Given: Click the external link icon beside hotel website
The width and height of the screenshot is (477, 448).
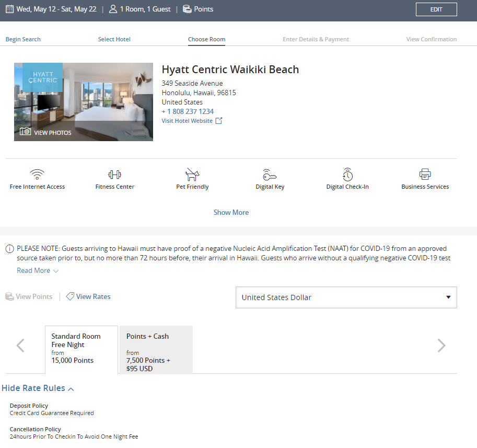Looking at the screenshot, I should coord(219,121).
